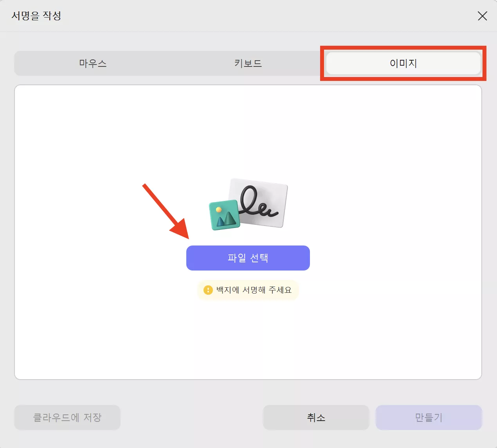Click the 취소 button to cancel
The height and width of the screenshot is (448, 497).
point(315,418)
